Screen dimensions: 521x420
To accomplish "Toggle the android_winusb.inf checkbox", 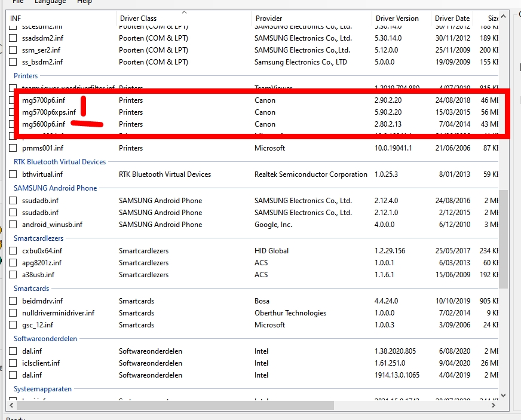I will click(13, 225).
